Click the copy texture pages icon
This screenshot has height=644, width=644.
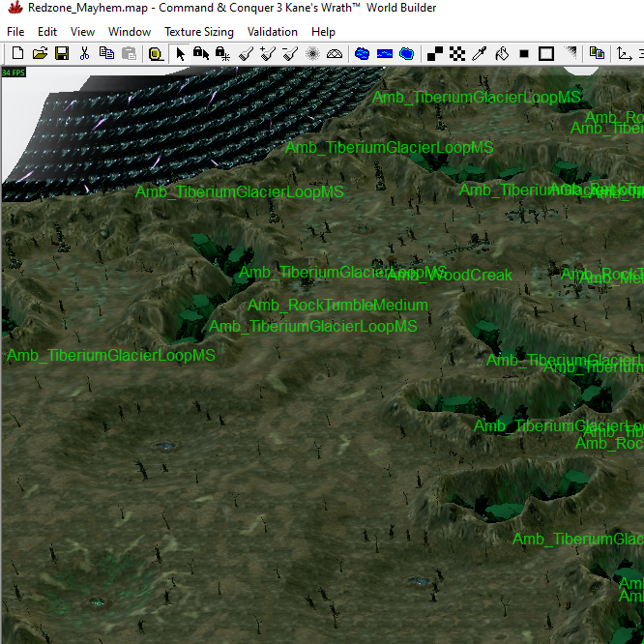[597, 53]
